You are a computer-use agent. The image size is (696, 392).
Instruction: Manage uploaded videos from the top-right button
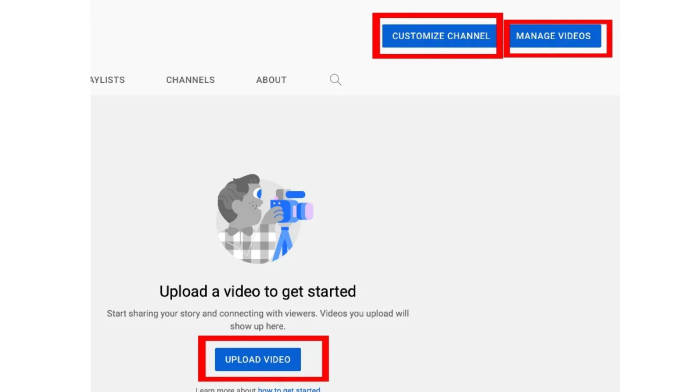[553, 36]
